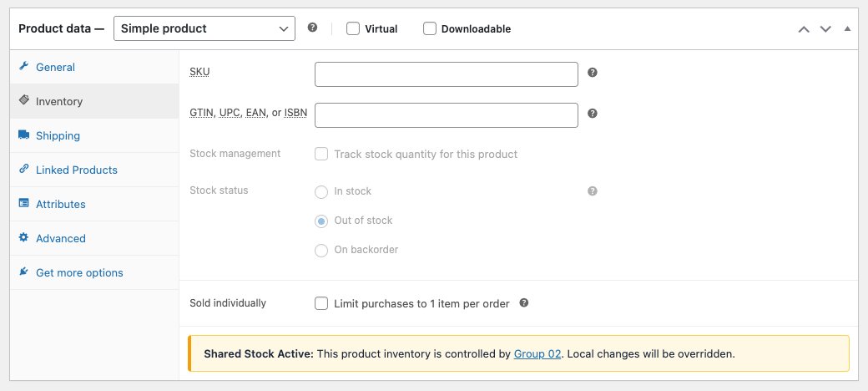Click the help icon beside the SKU field
This screenshot has width=868, height=391.
click(593, 73)
